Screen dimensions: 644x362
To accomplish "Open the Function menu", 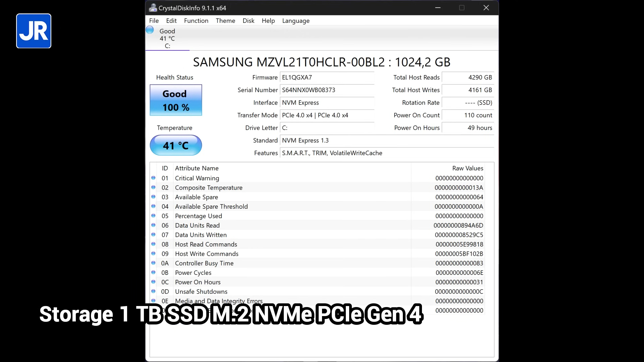I will (196, 21).
